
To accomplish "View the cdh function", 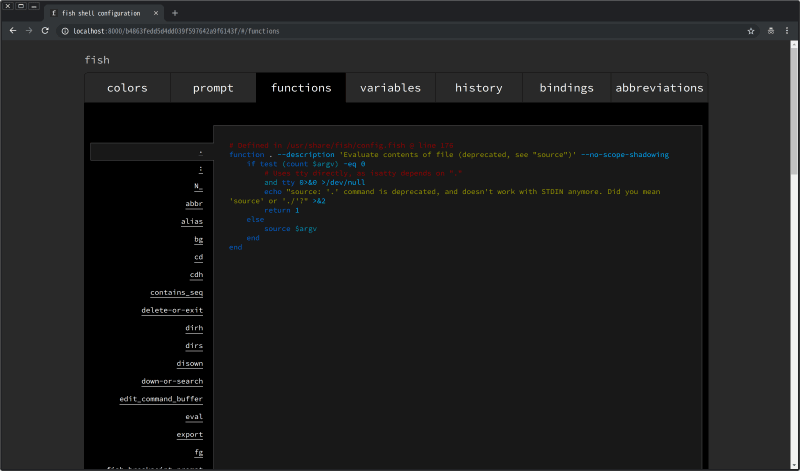I will coord(196,275).
